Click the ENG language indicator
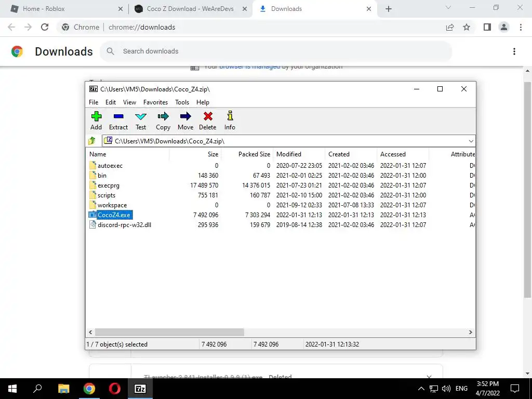 click(461, 389)
